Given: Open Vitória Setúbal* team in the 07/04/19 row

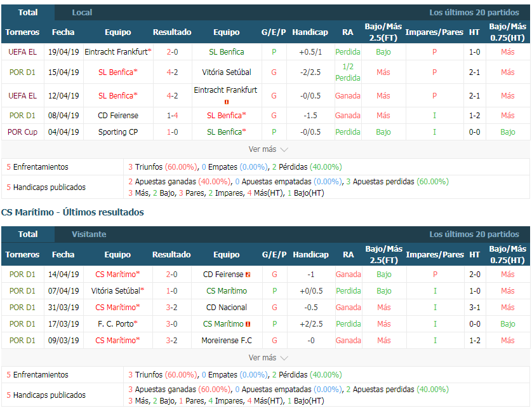Looking at the screenshot, I should [117, 291].
